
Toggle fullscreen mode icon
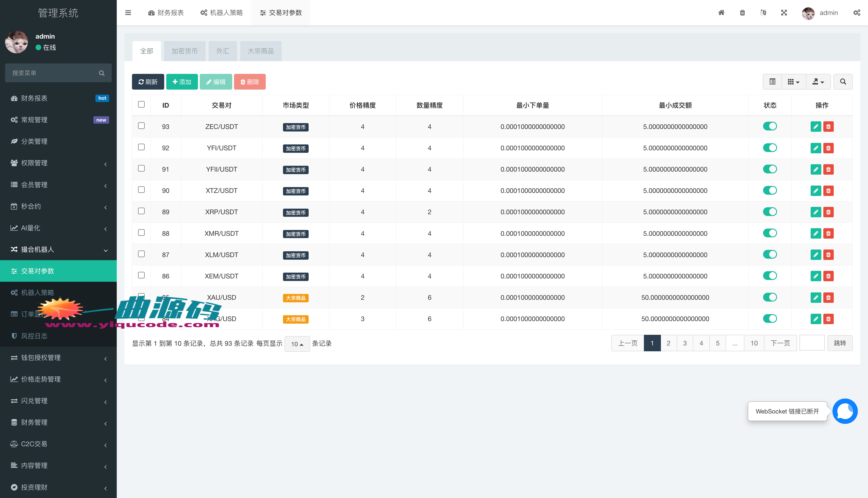click(784, 13)
